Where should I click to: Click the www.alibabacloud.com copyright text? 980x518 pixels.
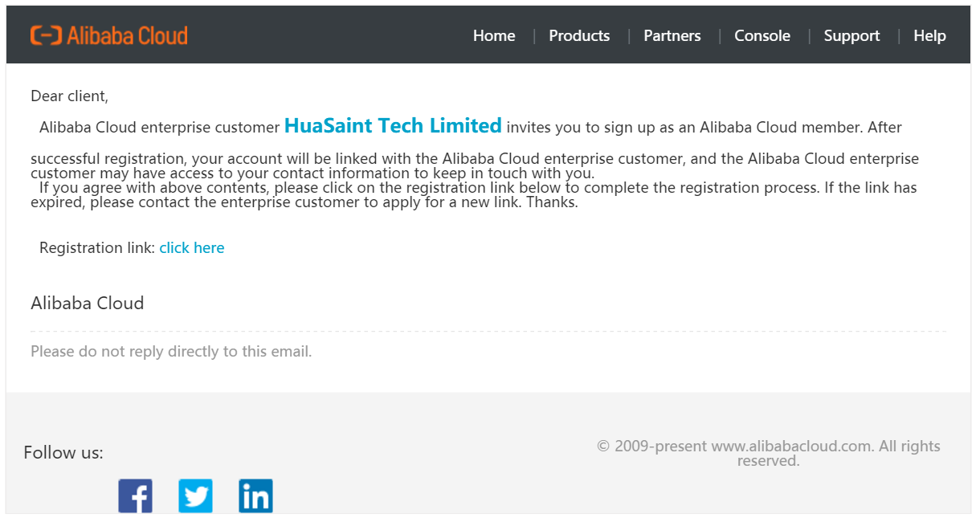(x=769, y=453)
